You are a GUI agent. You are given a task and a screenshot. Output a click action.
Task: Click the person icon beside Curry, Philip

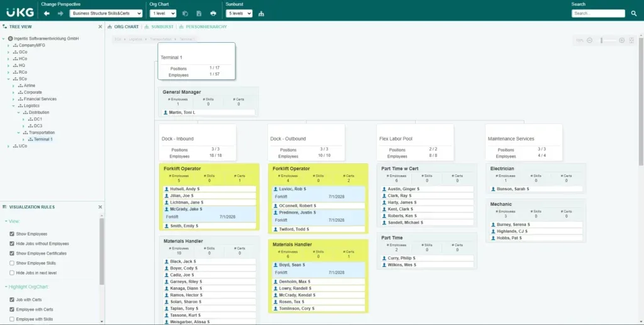tap(384, 258)
